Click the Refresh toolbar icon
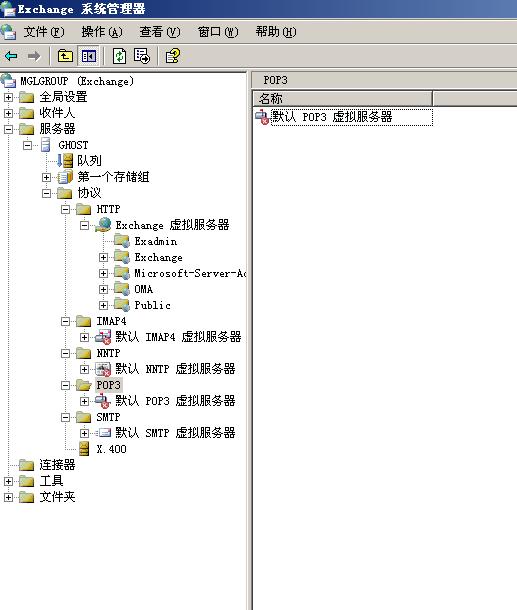 pos(119,56)
